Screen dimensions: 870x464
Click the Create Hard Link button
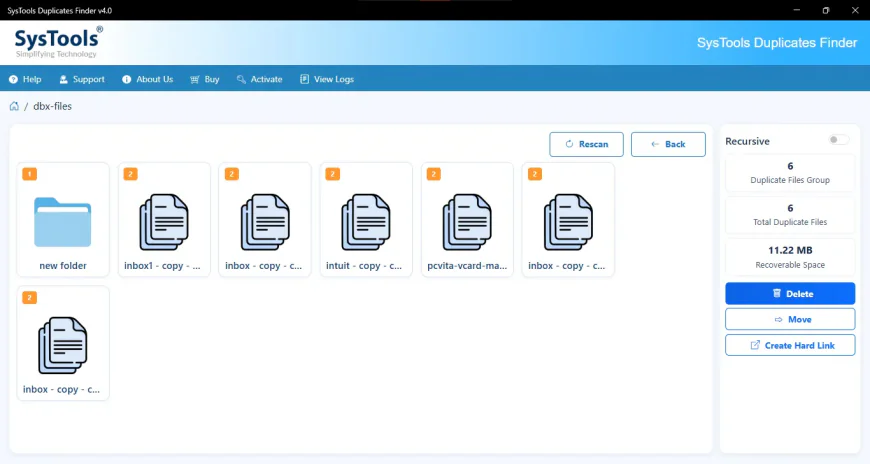coord(790,345)
